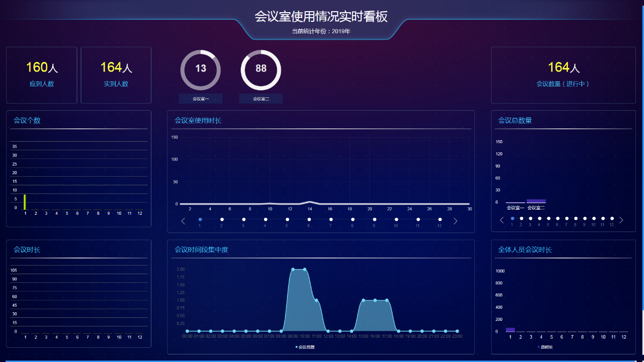This screenshot has height=362, width=644.
Task: Click the 全体人员会议时长 panel title
Action: [525, 250]
